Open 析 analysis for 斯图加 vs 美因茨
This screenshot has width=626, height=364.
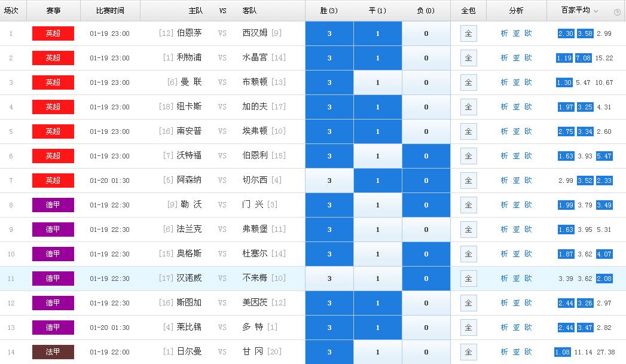pos(504,303)
